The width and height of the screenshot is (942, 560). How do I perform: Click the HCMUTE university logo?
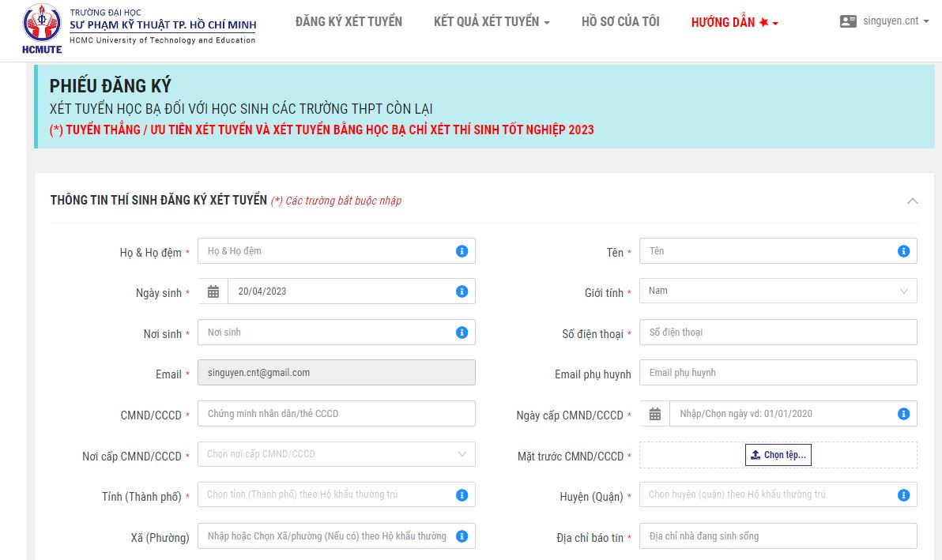pos(41,28)
